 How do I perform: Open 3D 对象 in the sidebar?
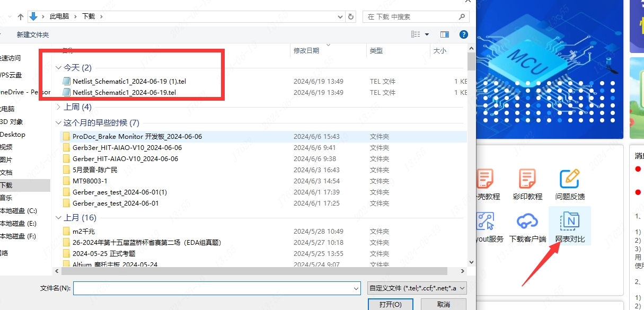pos(12,121)
